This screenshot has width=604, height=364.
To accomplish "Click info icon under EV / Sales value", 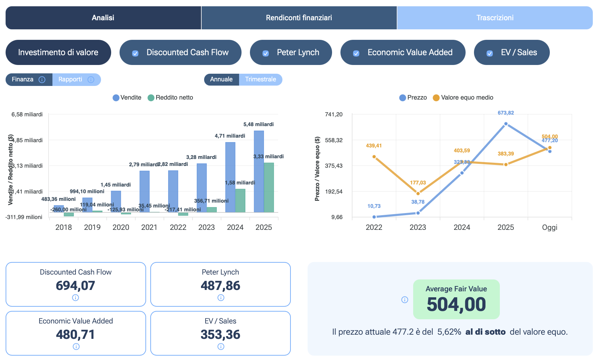I will click(221, 347).
